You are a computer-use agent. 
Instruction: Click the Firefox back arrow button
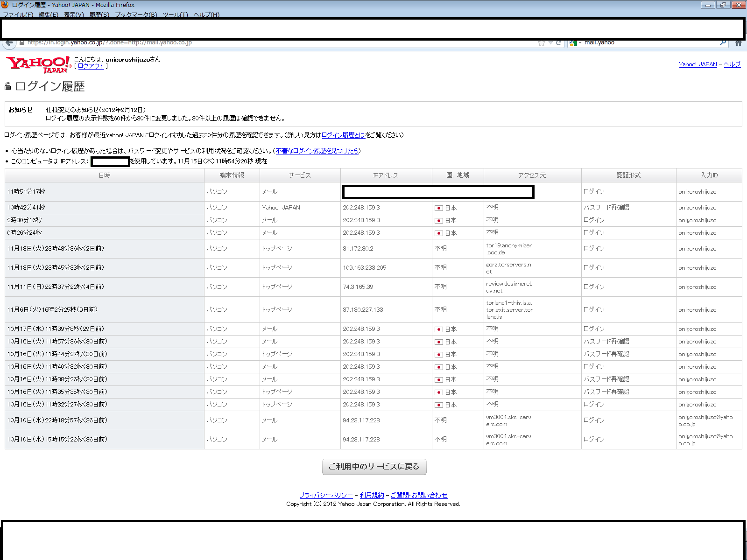coord(8,43)
